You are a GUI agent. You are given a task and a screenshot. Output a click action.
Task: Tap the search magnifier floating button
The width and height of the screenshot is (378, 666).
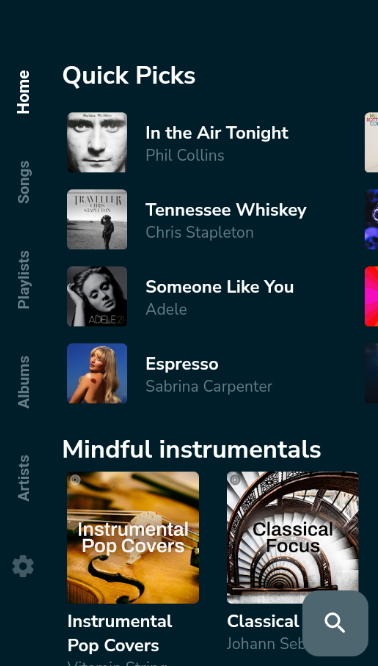(x=335, y=623)
